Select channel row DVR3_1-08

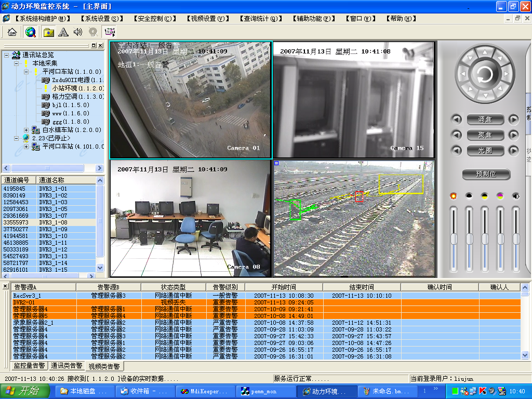click(49, 222)
